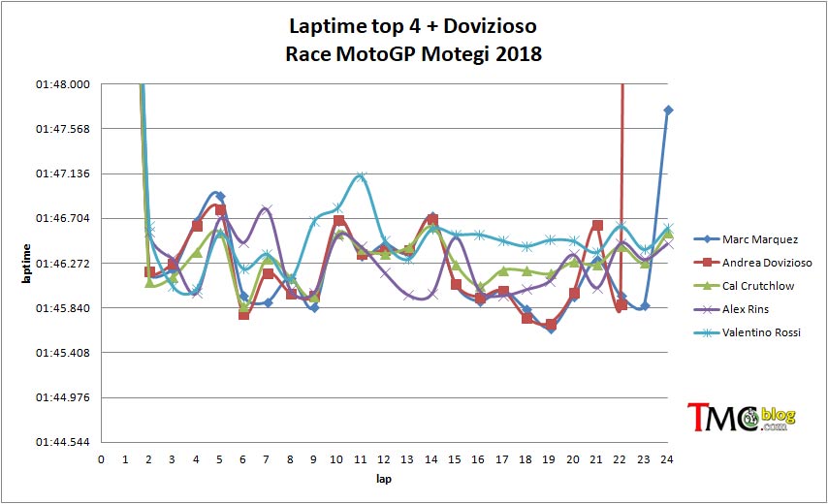Click the y-axis label 01:48.000

click(x=63, y=84)
